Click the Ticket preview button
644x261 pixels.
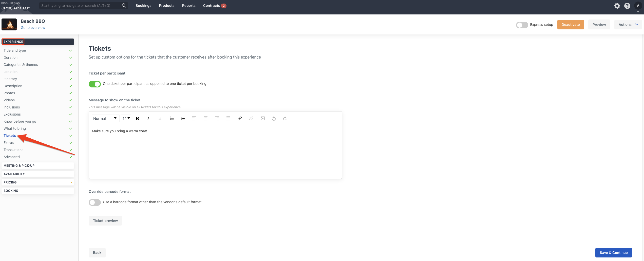coord(105,221)
